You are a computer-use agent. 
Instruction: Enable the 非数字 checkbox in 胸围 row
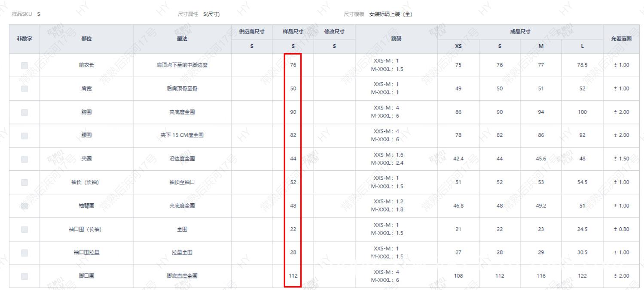tap(24, 112)
